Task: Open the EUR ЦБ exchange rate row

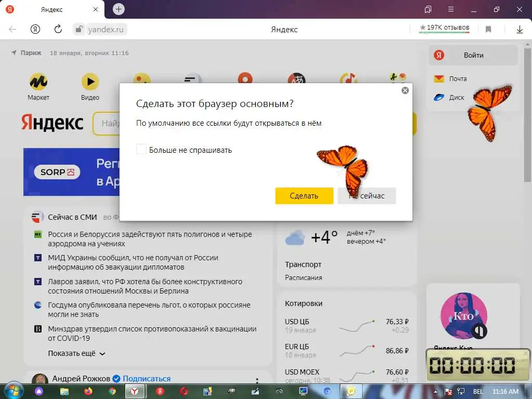Action: (347, 351)
